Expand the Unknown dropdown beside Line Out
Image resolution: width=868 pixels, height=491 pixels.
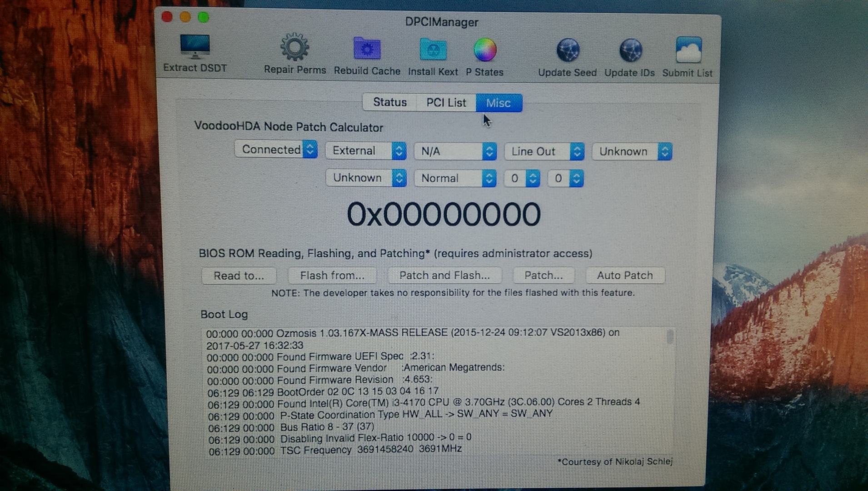tap(632, 151)
